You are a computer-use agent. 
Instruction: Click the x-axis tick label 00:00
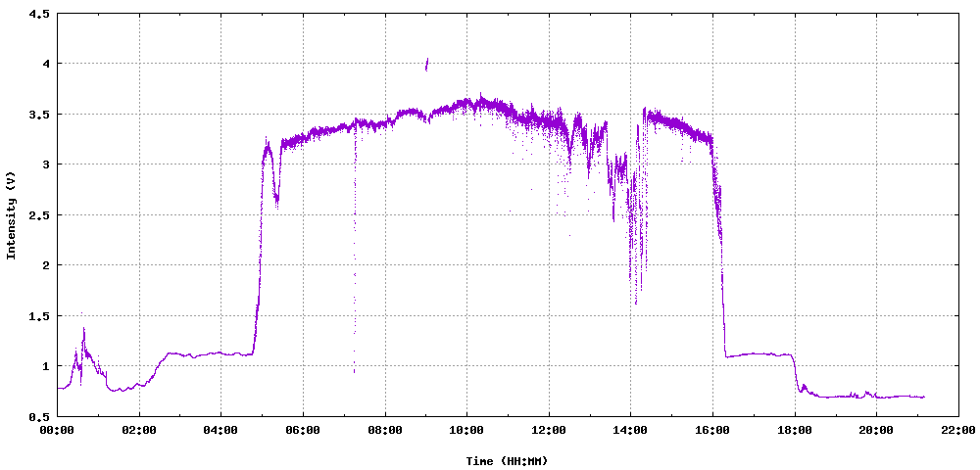pyautogui.click(x=58, y=430)
